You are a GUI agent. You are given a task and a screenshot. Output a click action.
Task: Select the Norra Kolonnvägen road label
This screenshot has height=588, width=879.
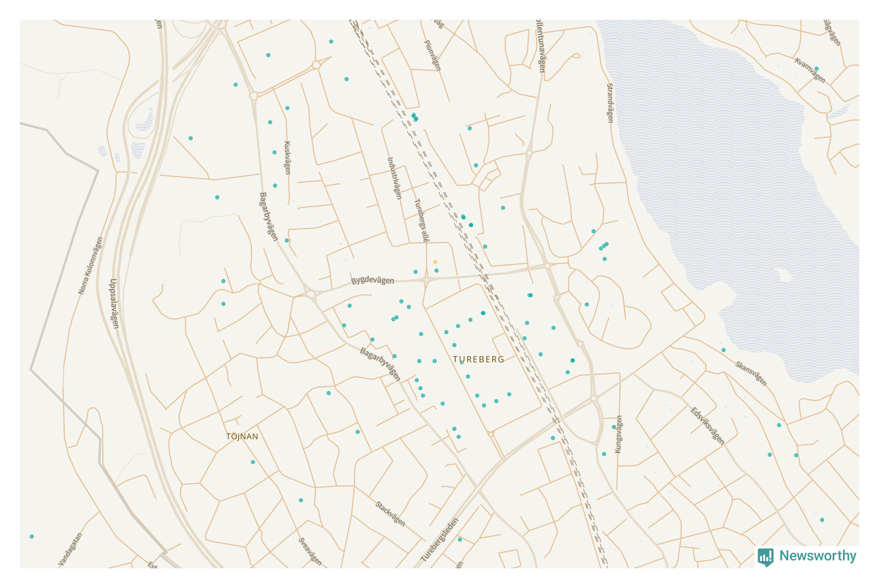pos(91,265)
